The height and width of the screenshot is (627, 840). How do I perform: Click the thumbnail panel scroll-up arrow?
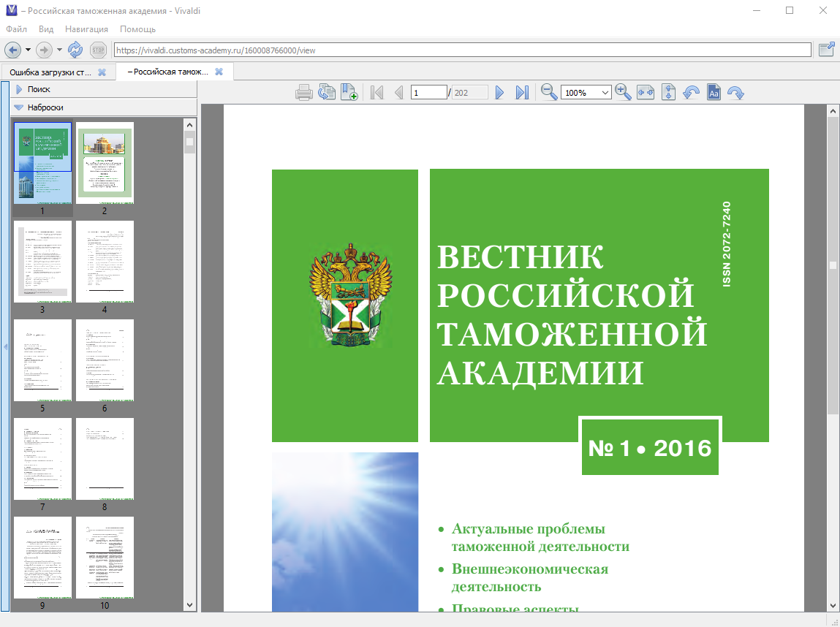189,125
